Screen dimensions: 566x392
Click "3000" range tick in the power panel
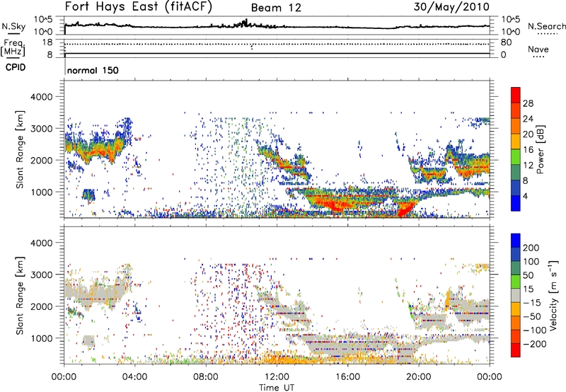pyautogui.click(x=41, y=129)
